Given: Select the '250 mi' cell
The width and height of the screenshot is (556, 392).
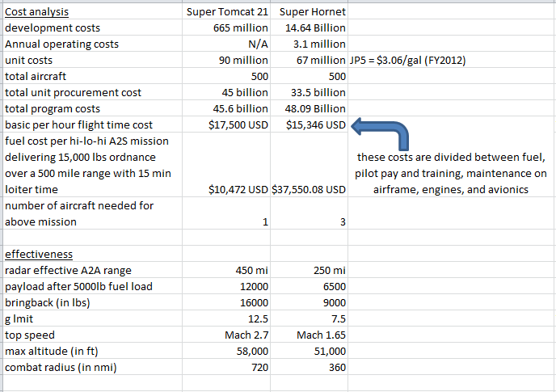Looking at the screenshot, I should (310, 270).
